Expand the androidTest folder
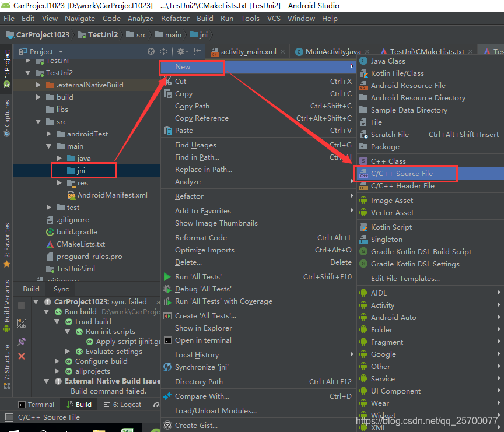The image size is (504, 432). (x=49, y=134)
